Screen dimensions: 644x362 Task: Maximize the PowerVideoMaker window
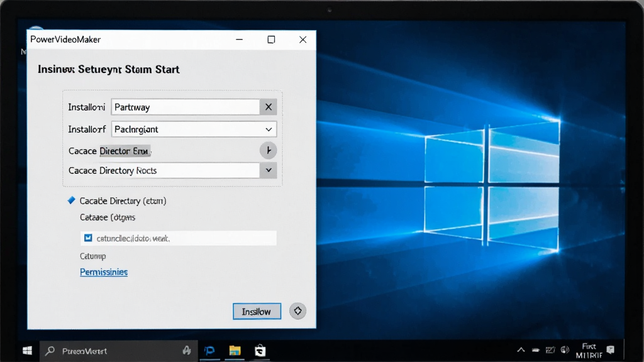(271, 40)
